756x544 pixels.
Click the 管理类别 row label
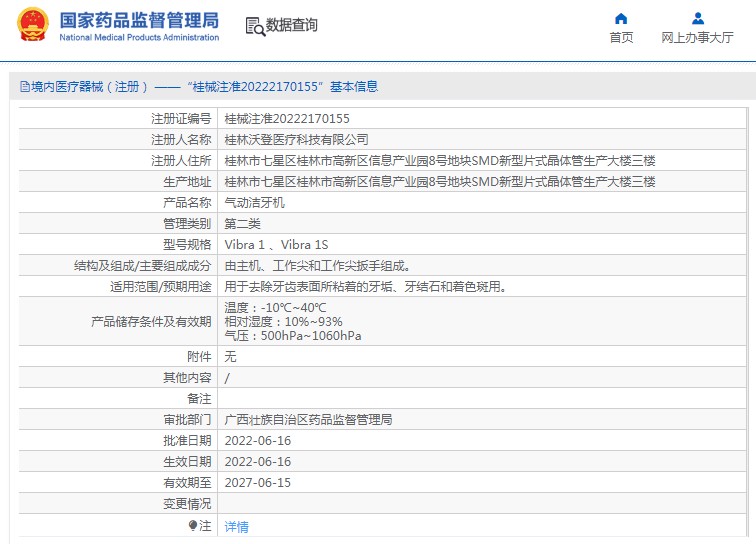[x=187, y=224]
